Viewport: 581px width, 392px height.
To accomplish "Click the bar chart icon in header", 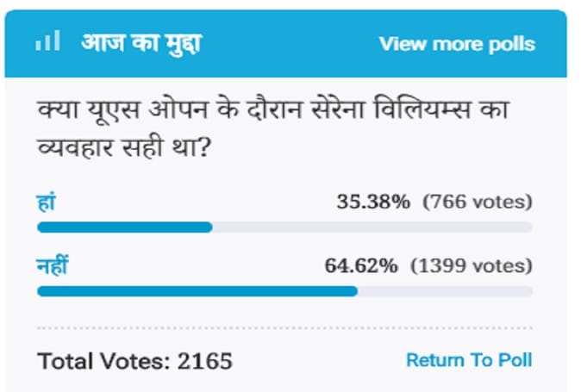I will point(48,42).
